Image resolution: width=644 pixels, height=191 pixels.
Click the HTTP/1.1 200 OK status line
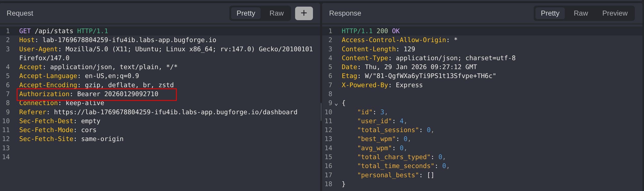[371, 31]
